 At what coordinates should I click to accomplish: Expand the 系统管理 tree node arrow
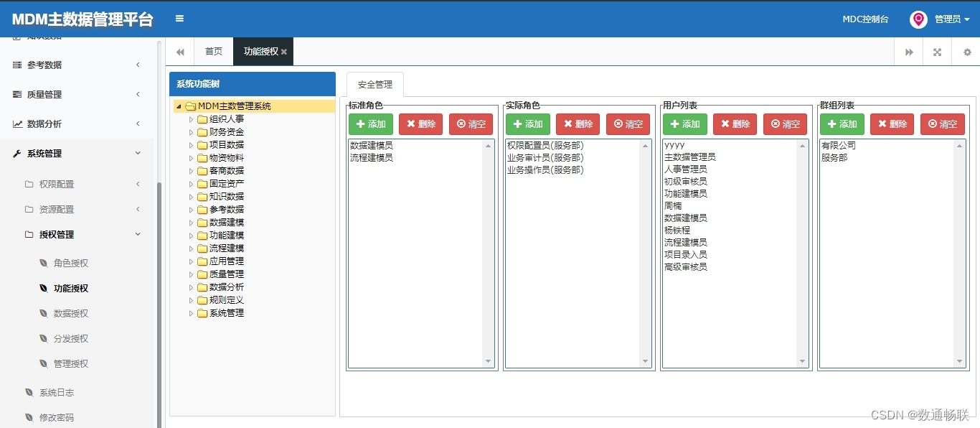(x=192, y=313)
